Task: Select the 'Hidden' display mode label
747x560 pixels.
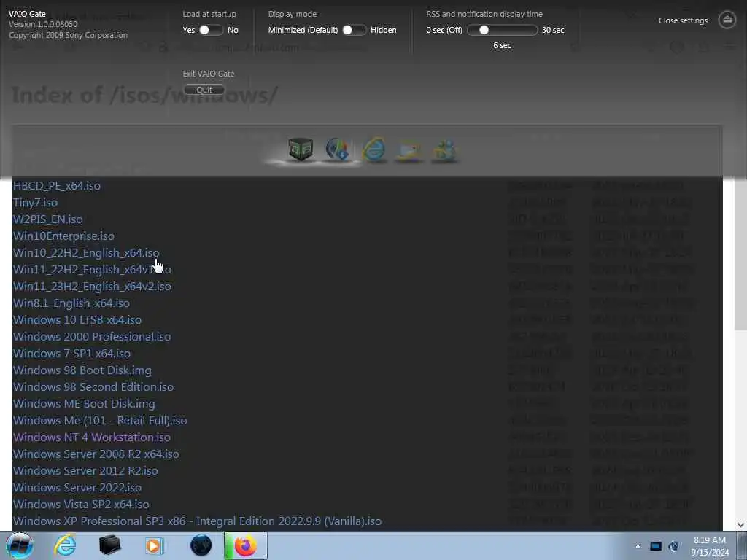Action: point(384,30)
